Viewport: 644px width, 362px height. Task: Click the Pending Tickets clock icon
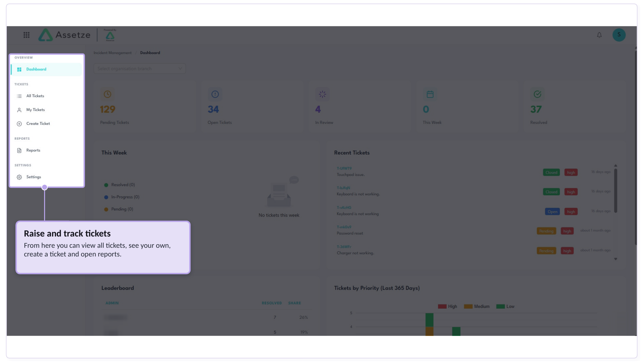point(107,94)
